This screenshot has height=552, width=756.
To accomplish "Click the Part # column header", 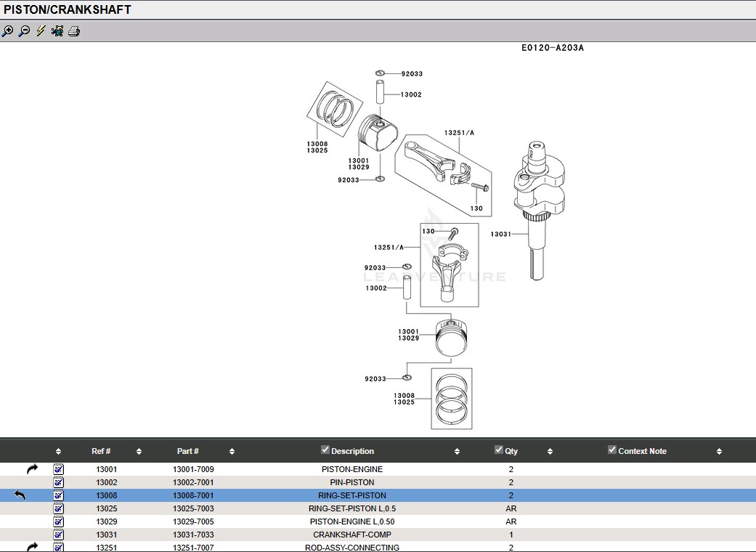I will 187,451.
